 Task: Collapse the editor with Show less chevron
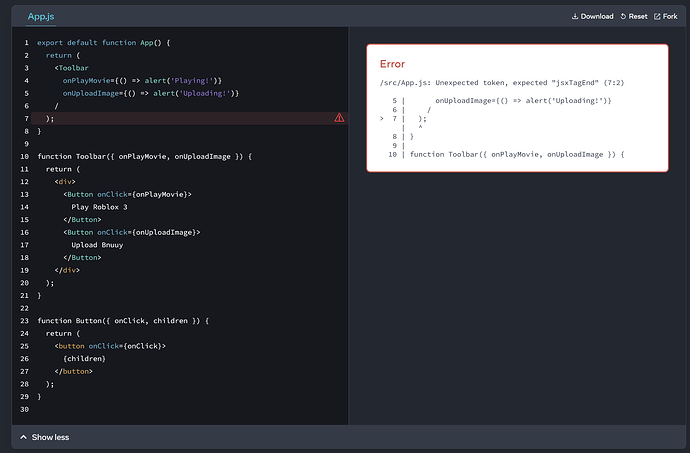[24, 437]
